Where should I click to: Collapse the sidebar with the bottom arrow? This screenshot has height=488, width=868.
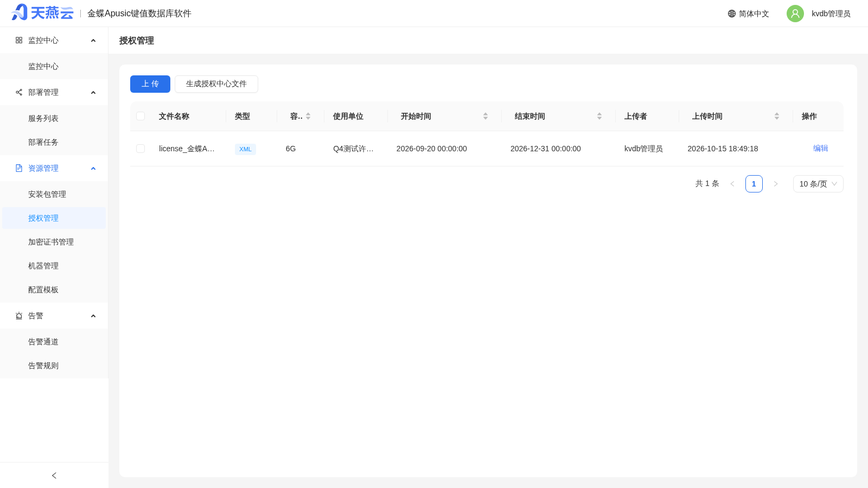pyautogui.click(x=54, y=476)
